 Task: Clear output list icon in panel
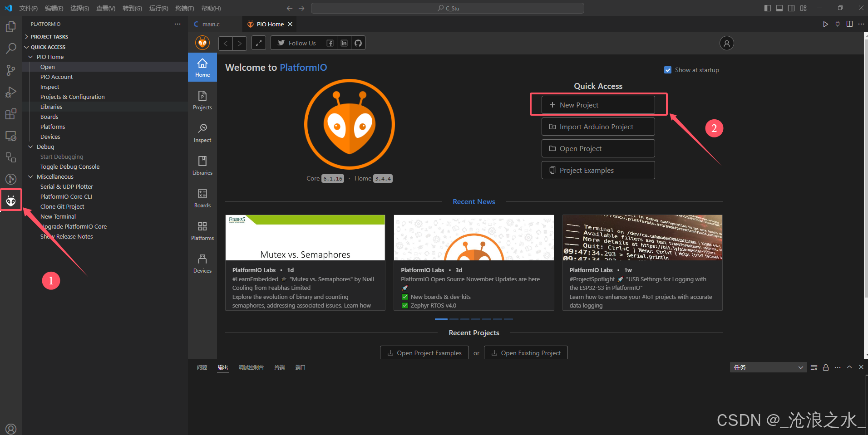click(x=814, y=367)
